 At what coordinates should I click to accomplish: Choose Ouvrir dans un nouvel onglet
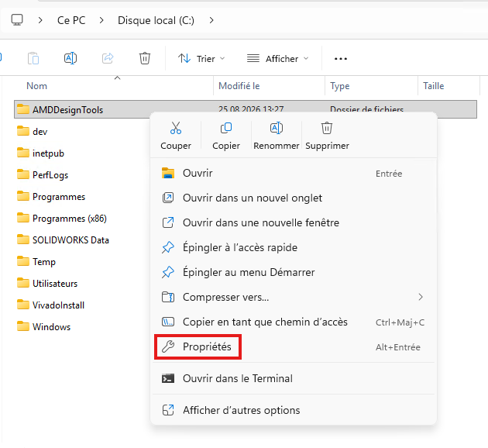(294, 198)
